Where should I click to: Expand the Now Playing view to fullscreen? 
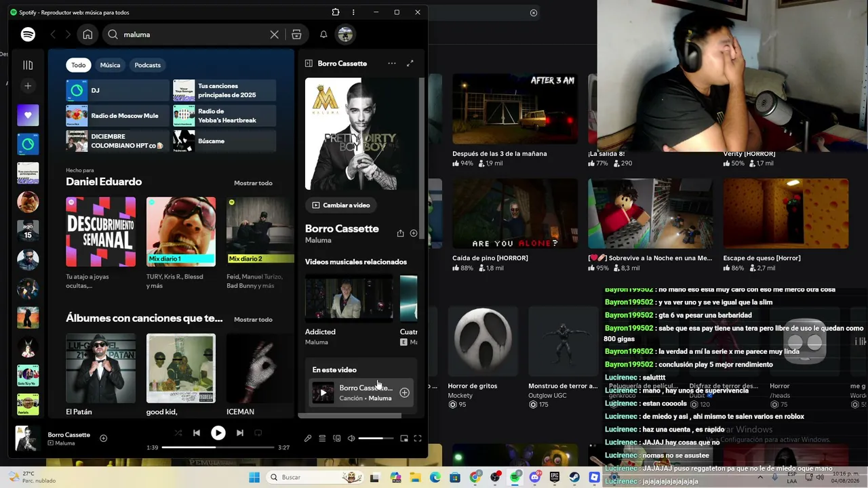click(x=410, y=63)
